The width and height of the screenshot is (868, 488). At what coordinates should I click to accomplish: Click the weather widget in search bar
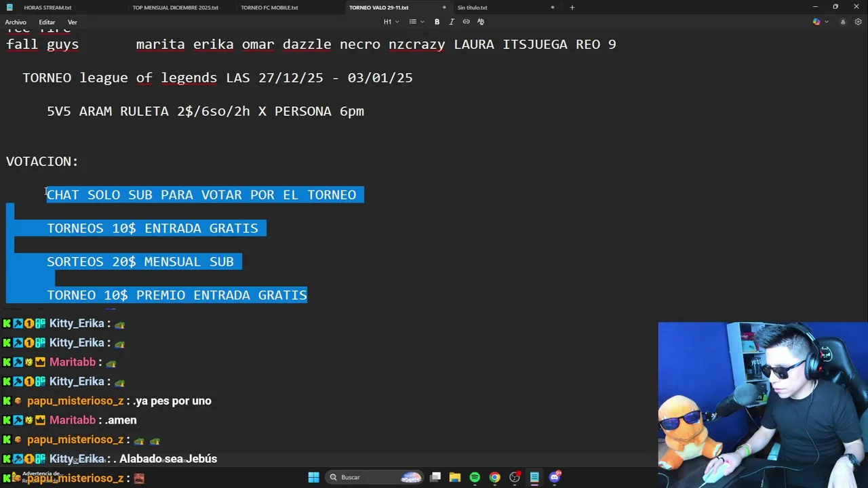[411, 477]
